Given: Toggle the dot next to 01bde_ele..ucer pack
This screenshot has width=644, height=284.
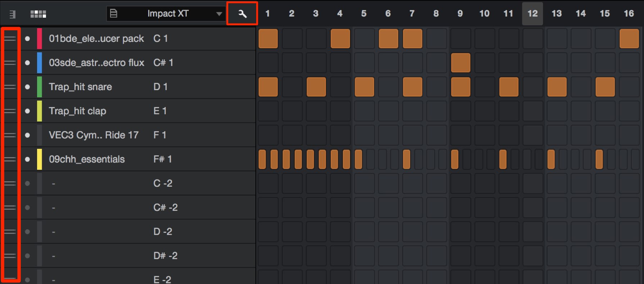Looking at the screenshot, I should tap(27, 39).
